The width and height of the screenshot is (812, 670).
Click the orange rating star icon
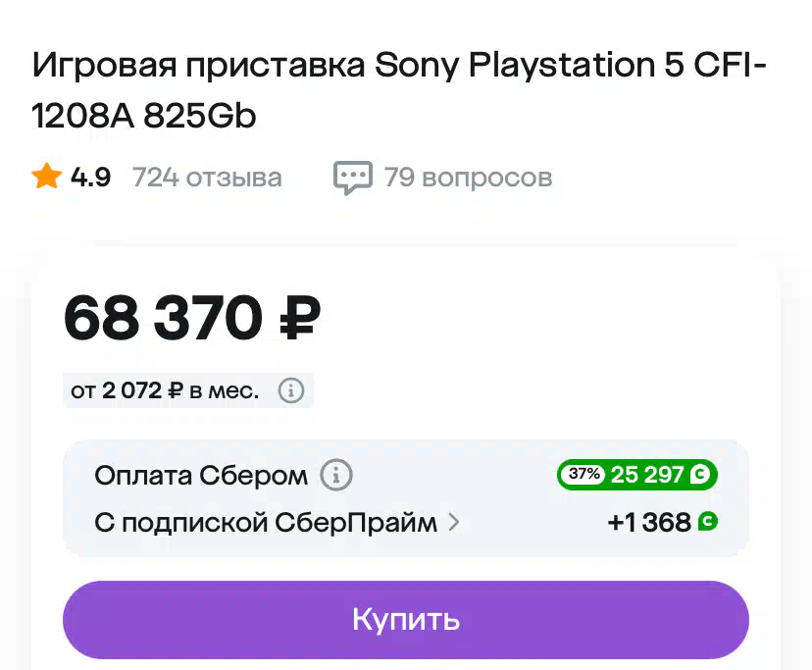47,177
